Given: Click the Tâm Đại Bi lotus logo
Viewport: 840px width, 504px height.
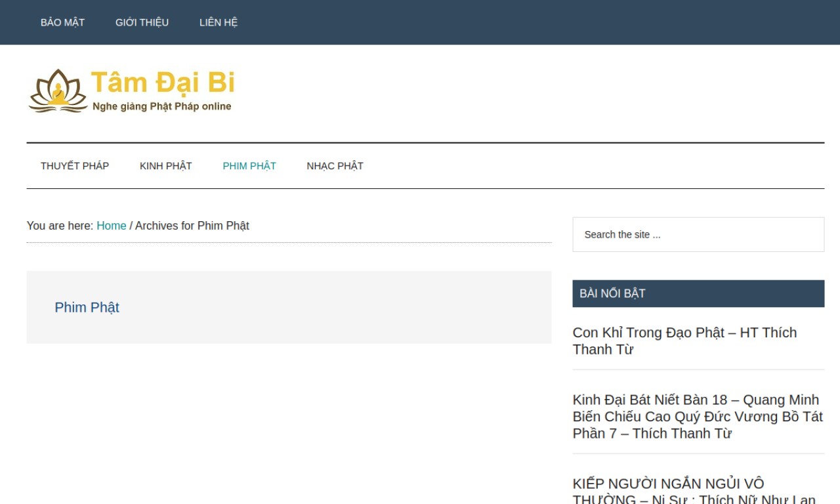Looking at the screenshot, I should [131, 91].
